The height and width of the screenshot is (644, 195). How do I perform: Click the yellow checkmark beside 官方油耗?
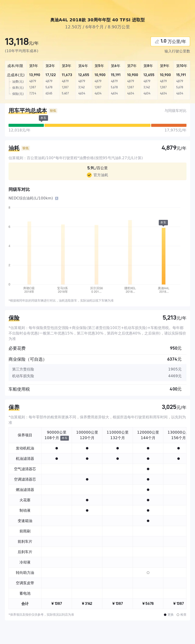89,175
